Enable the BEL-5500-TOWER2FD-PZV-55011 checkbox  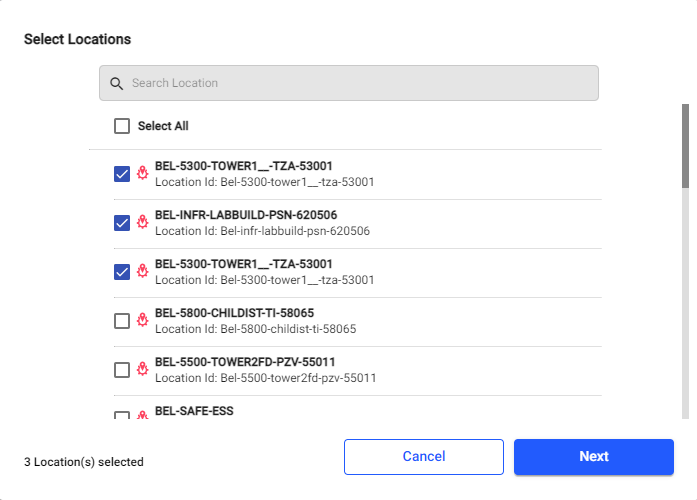click(x=122, y=369)
